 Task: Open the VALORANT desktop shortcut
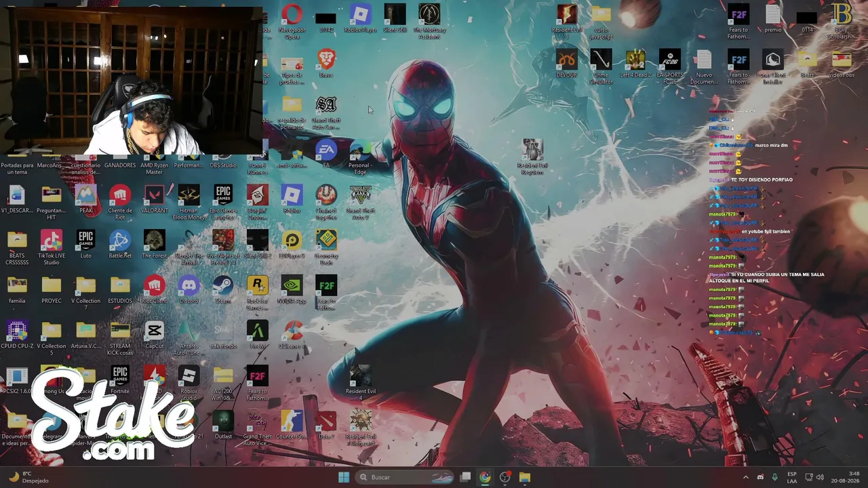(154, 201)
